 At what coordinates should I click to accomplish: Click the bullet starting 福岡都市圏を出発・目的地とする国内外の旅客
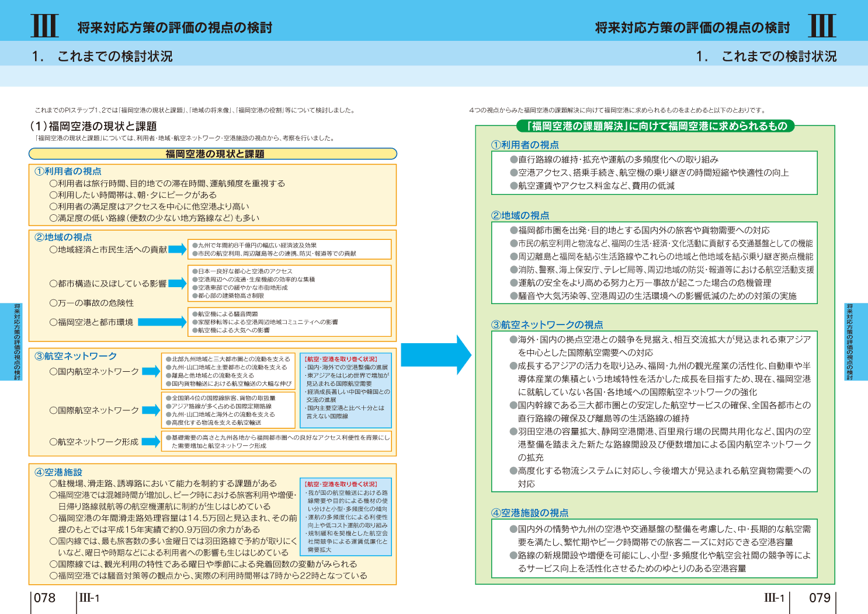point(640,230)
